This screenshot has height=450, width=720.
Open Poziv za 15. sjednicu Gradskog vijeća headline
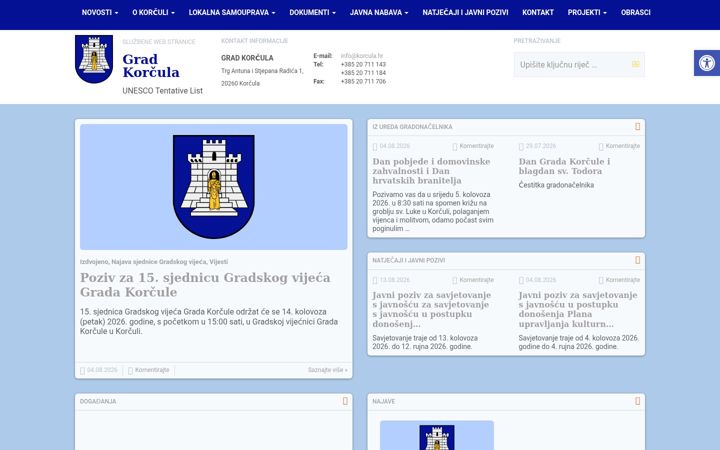point(205,285)
